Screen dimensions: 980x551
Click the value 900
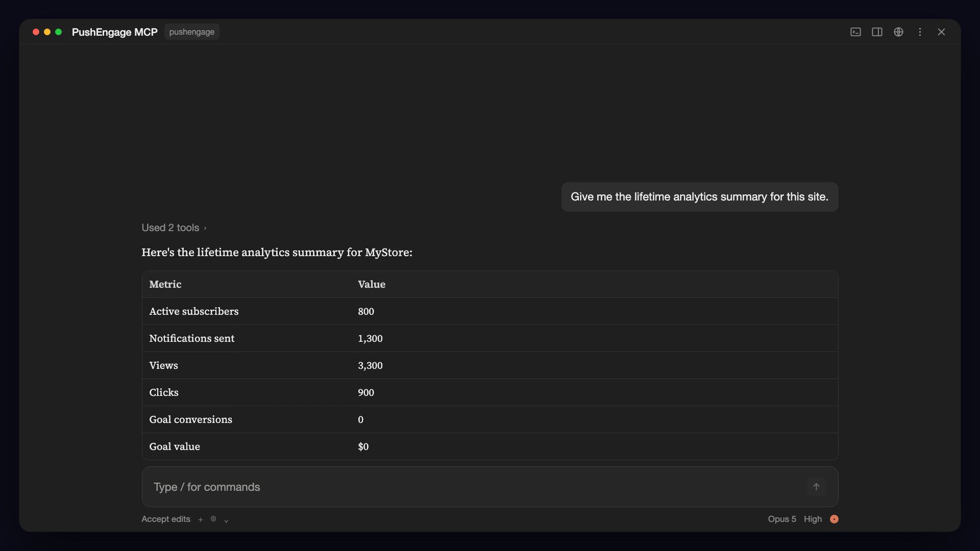tap(366, 392)
